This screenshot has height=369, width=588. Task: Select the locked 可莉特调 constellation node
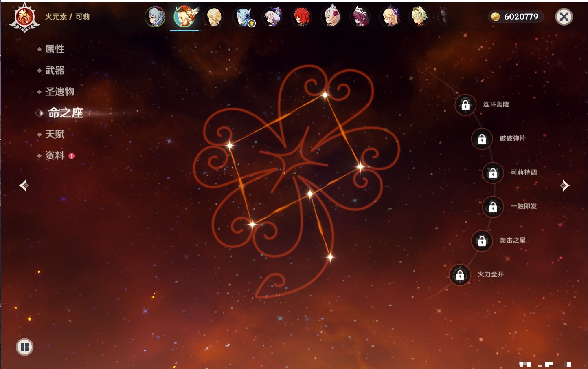click(x=493, y=173)
